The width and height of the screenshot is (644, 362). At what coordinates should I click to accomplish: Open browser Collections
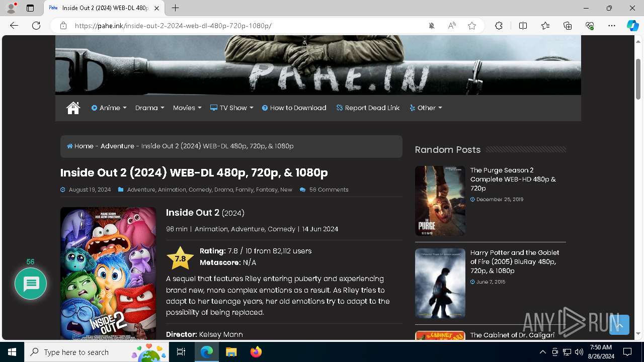(568, 26)
